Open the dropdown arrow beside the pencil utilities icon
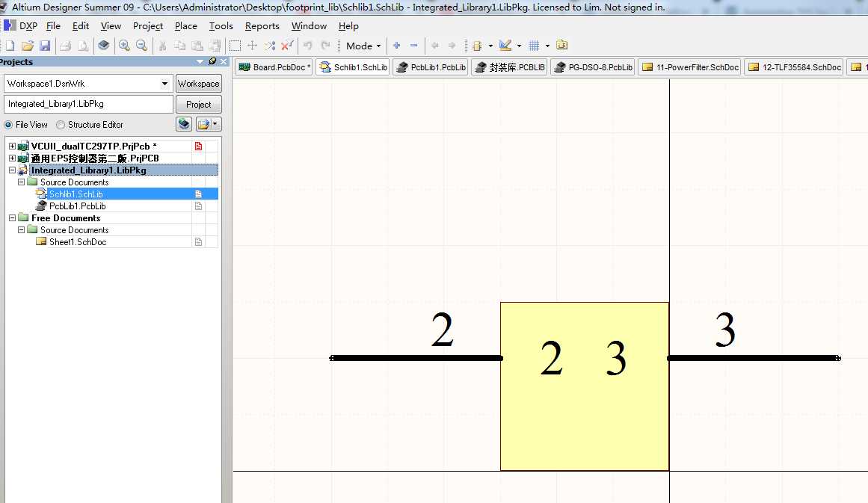This screenshot has height=503, width=868. [519, 46]
